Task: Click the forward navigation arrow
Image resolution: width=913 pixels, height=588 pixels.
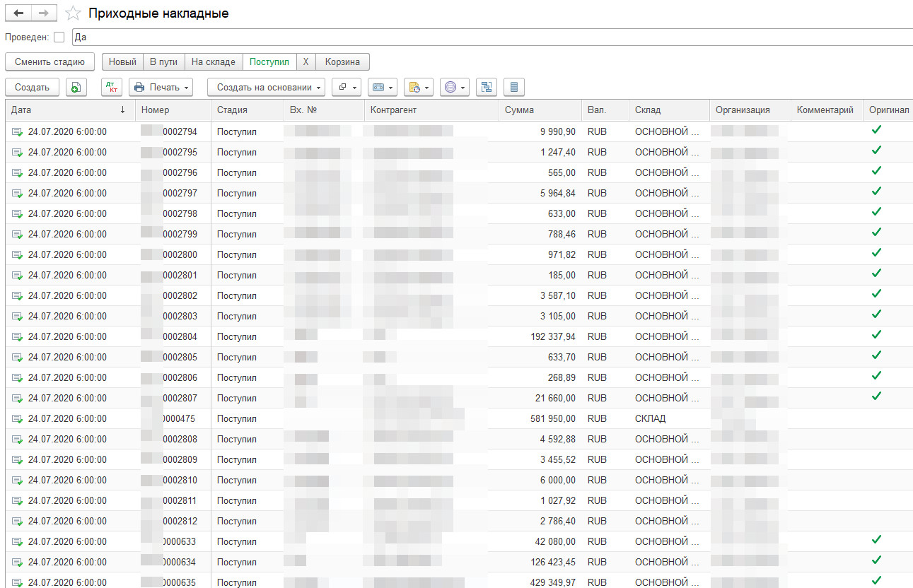Action: [44, 13]
